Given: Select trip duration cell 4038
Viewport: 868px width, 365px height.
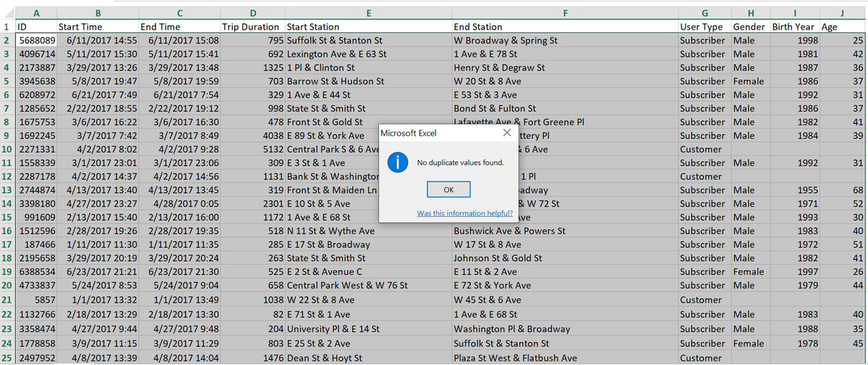Looking at the screenshot, I should (x=252, y=136).
